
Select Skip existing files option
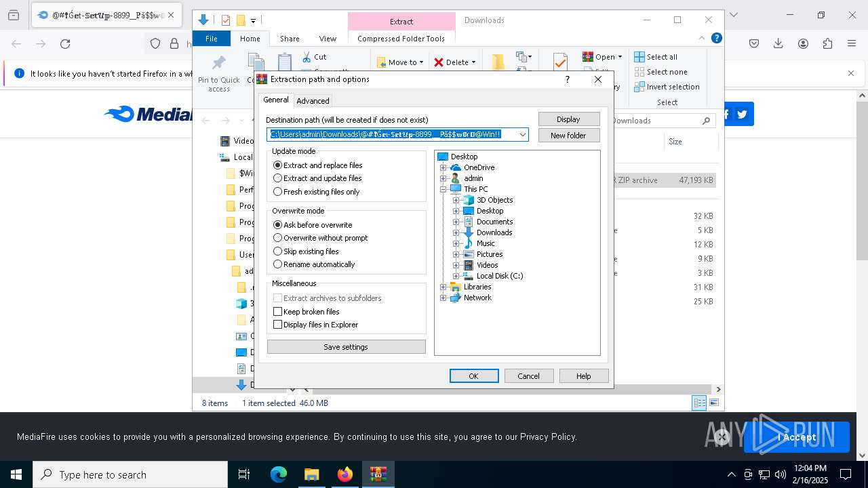coord(277,251)
